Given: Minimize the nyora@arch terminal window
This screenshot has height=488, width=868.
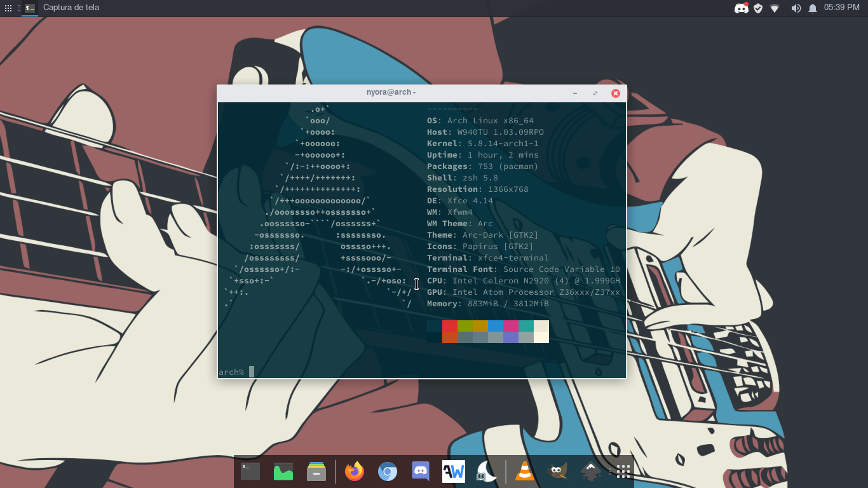Looking at the screenshot, I should [x=575, y=93].
